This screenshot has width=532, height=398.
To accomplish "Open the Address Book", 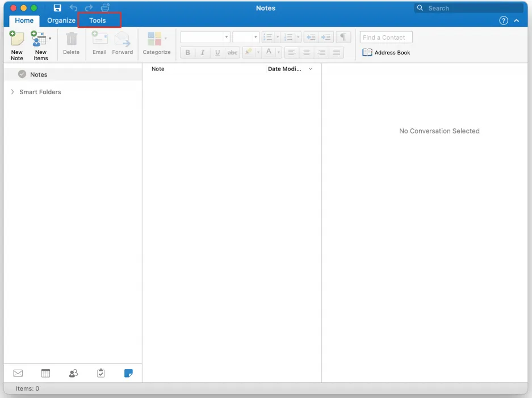I will (x=386, y=52).
